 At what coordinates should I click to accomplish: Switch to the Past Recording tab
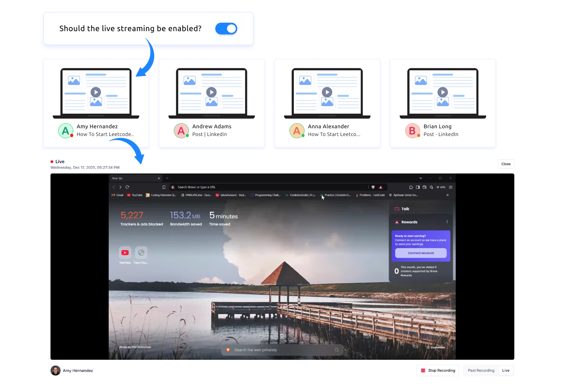point(481,370)
